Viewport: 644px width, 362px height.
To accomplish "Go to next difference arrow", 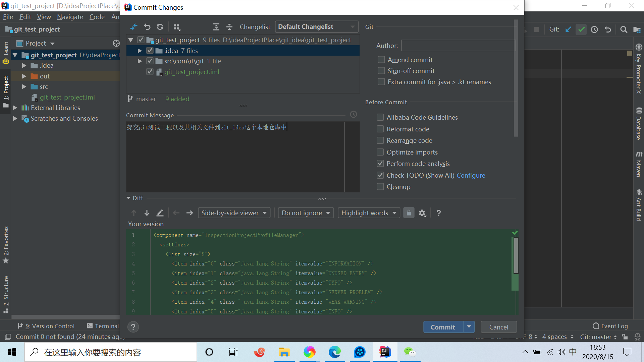I will (x=147, y=213).
